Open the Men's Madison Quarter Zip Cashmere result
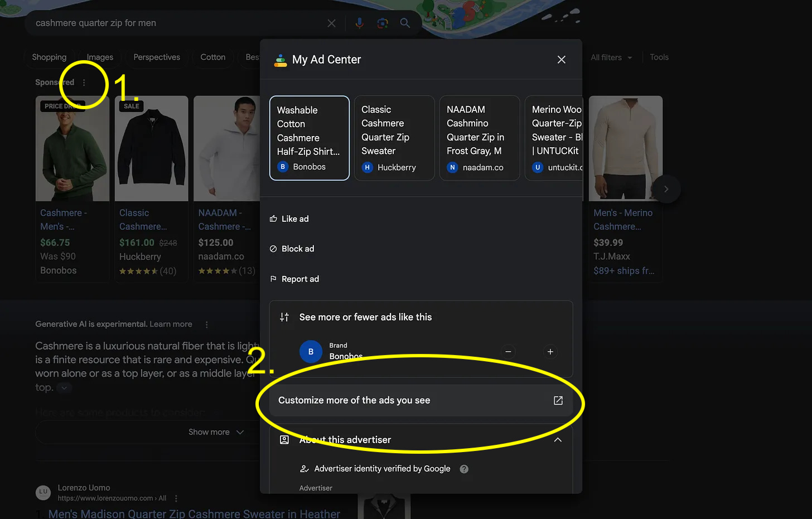 (194, 513)
